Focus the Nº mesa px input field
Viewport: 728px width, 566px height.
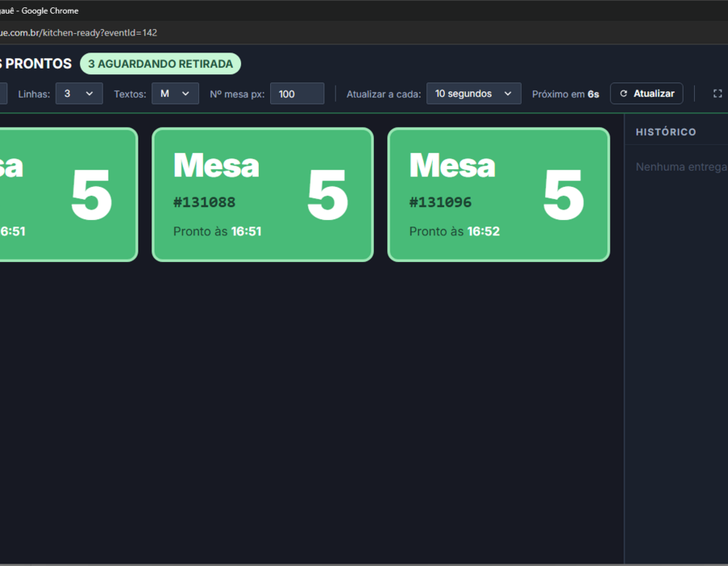click(297, 94)
